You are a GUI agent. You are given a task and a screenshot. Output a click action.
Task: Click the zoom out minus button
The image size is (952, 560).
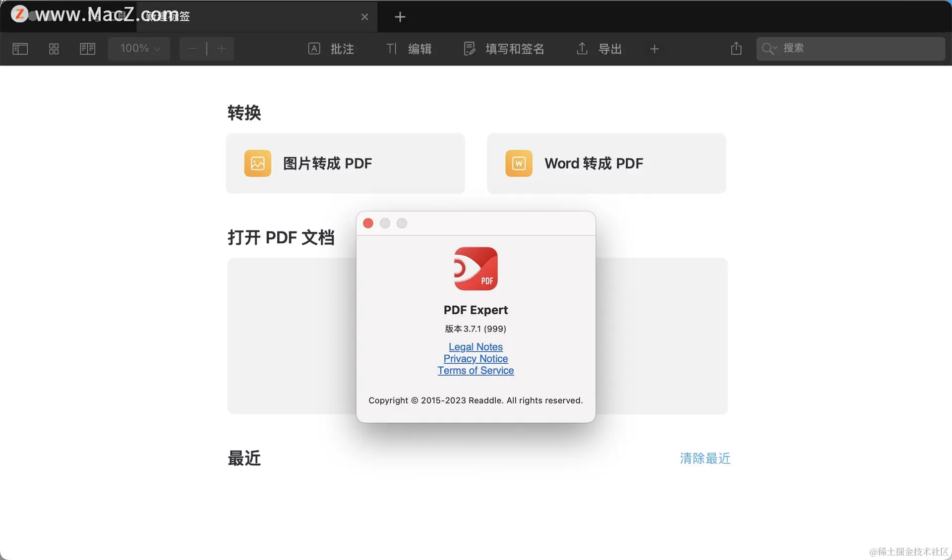pos(192,49)
